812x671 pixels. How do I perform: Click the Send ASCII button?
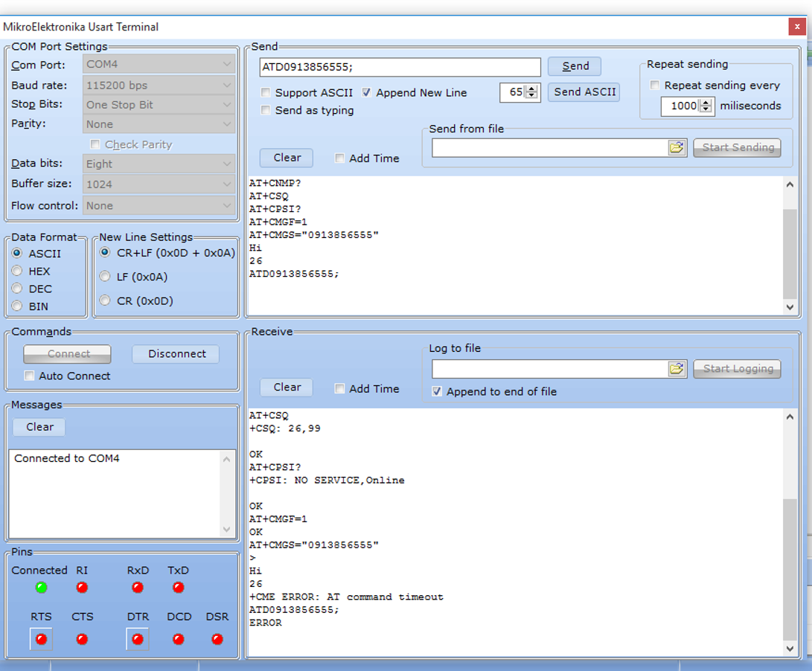tap(584, 92)
